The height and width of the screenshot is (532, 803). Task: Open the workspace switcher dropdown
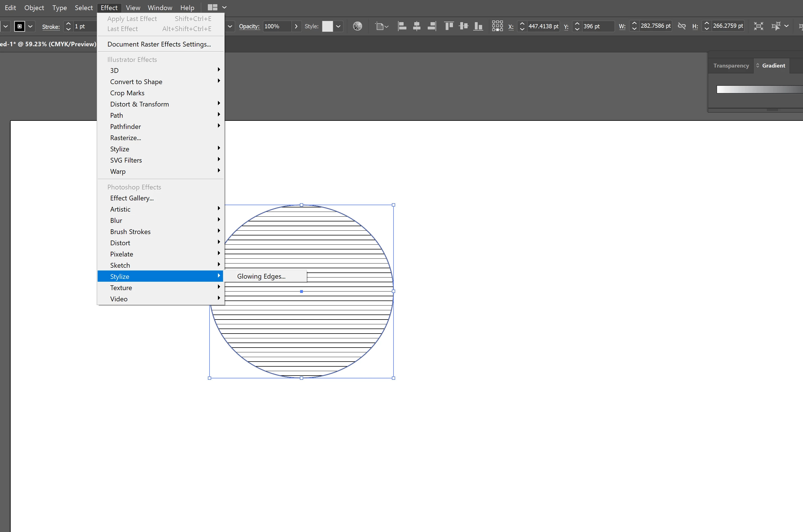click(224, 8)
